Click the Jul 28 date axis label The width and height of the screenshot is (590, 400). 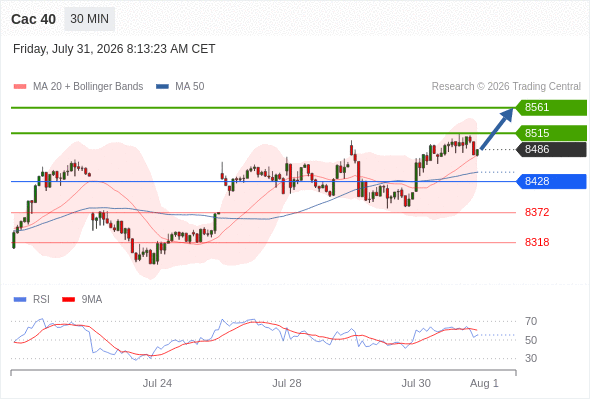click(287, 383)
